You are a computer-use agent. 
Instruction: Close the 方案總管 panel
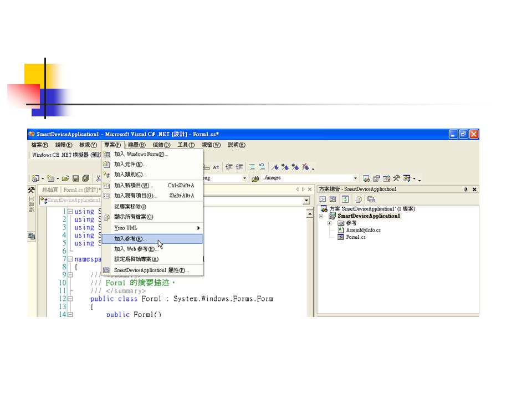pyautogui.click(x=474, y=190)
